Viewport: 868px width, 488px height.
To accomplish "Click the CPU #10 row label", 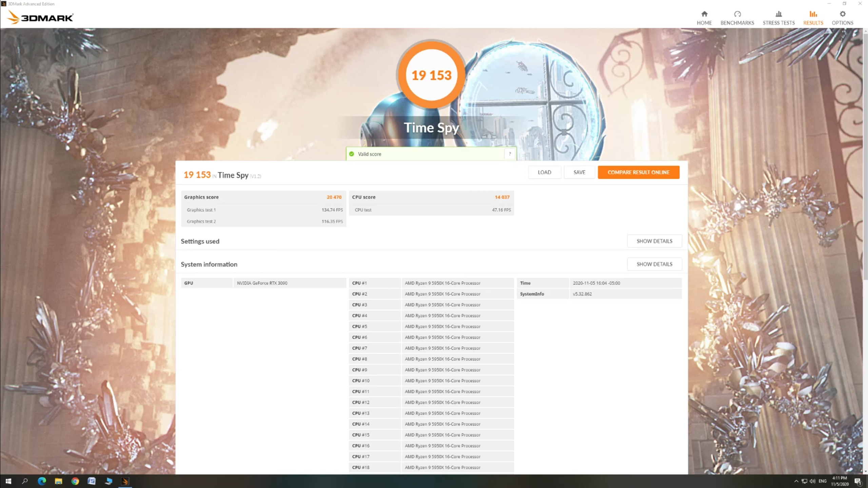I will point(375,381).
